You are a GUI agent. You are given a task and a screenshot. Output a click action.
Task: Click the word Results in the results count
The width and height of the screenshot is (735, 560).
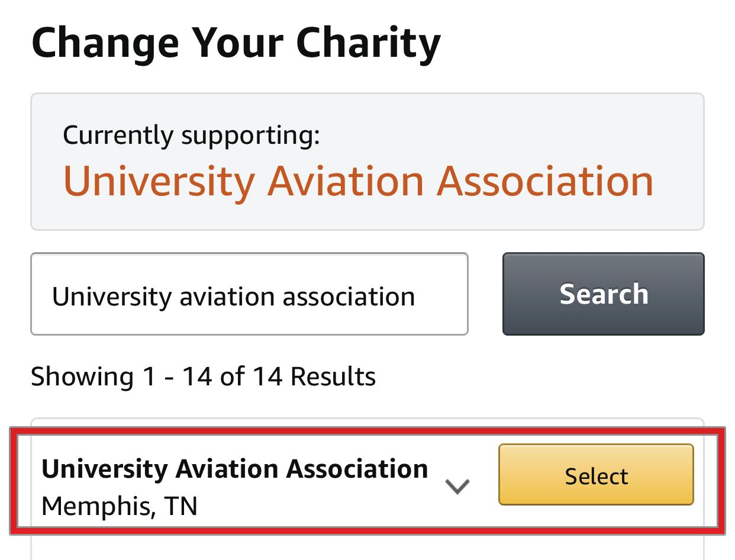[333, 376]
